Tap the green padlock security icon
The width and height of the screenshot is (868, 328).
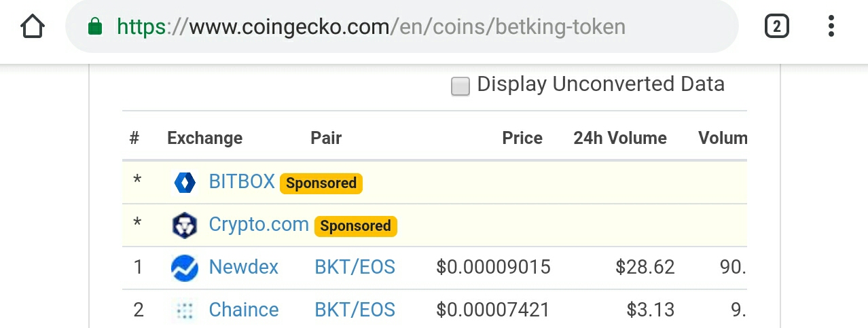point(95,26)
